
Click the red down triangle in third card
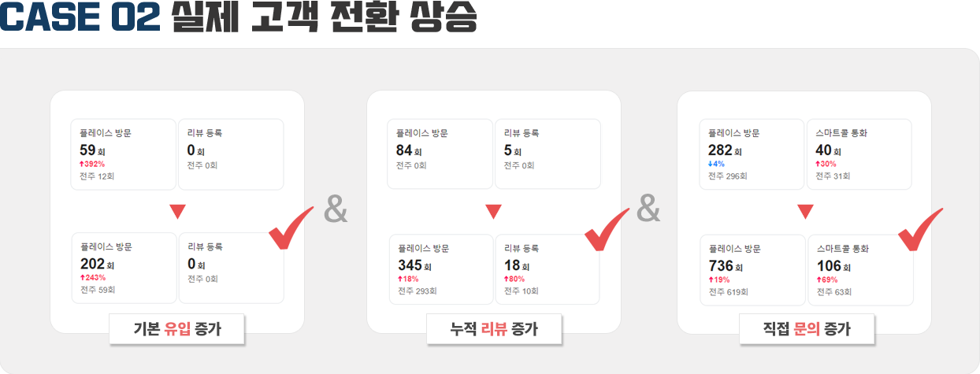click(x=805, y=211)
